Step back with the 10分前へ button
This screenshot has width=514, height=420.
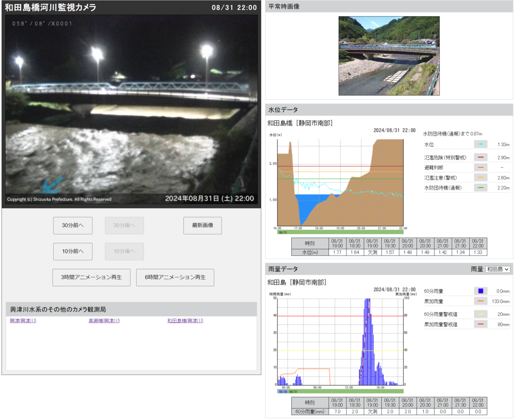pyautogui.click(x=73, y=252)
